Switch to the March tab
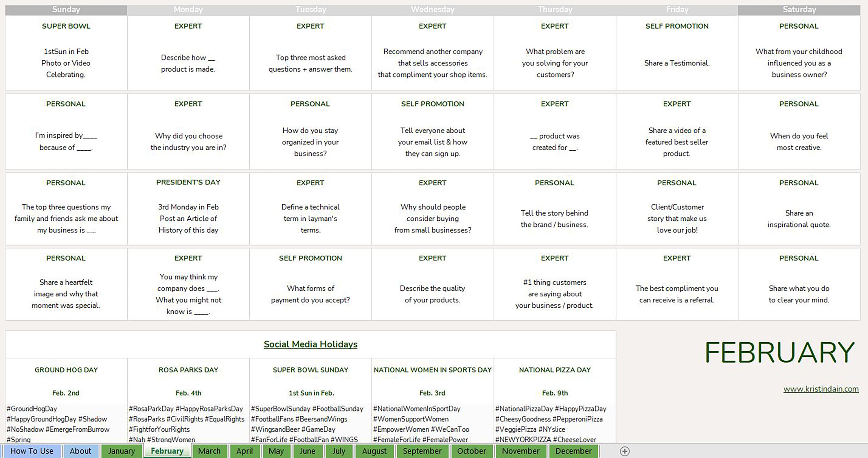Viewport: 868px width, 458px height. [209, 451]
